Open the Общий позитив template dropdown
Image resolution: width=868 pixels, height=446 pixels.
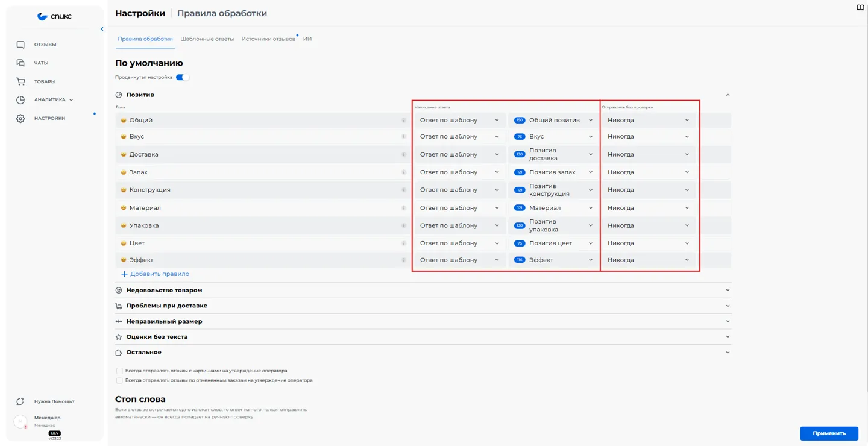[x=553, y=120]
